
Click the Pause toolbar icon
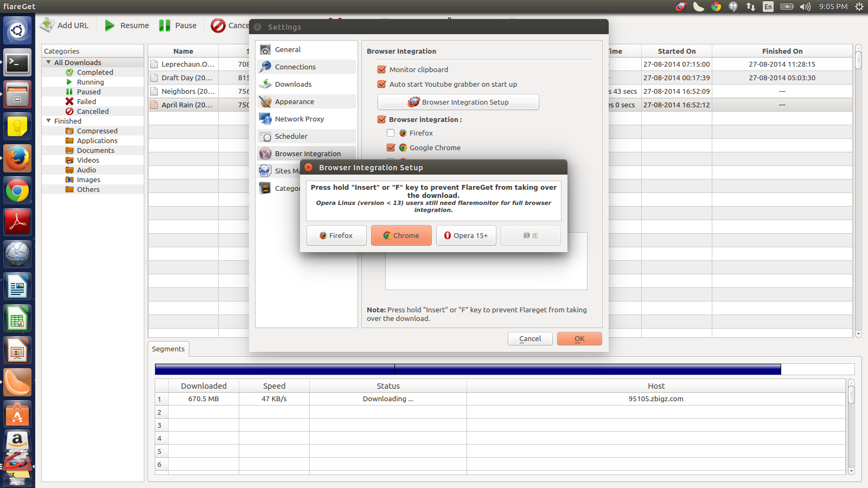pos(164,25)
